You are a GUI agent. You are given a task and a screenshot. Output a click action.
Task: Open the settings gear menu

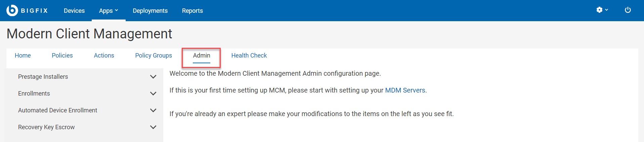[x=602, y=10]
